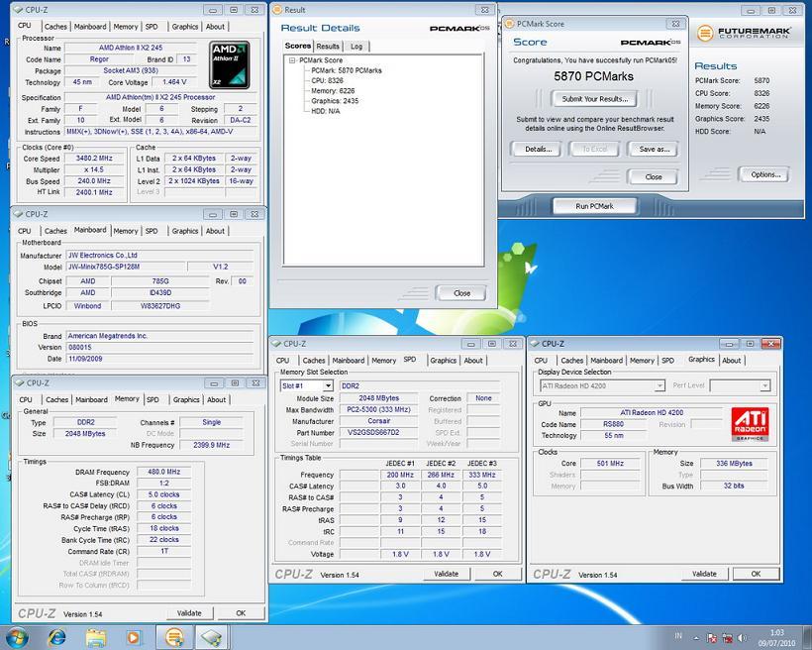Click the AMD Athlon II logo image
812x650 pixels.
click(230, 65)
